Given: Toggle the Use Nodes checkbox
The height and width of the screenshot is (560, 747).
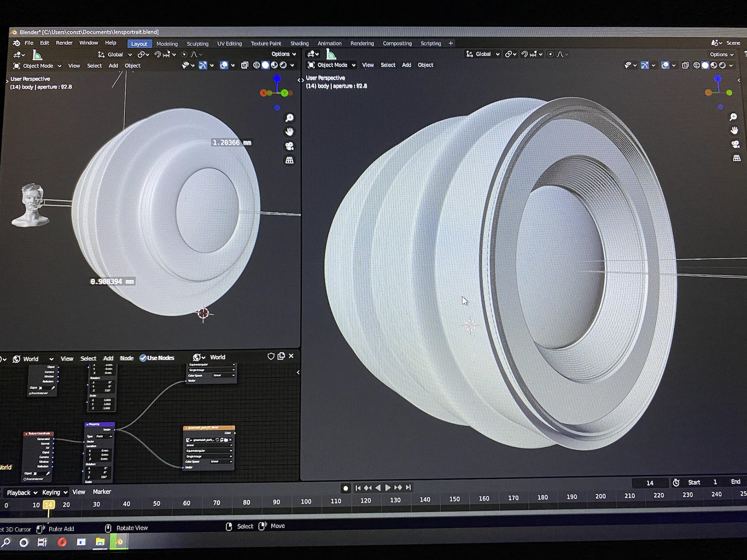Looking at the screenshot, I should (x=143, y=358).
